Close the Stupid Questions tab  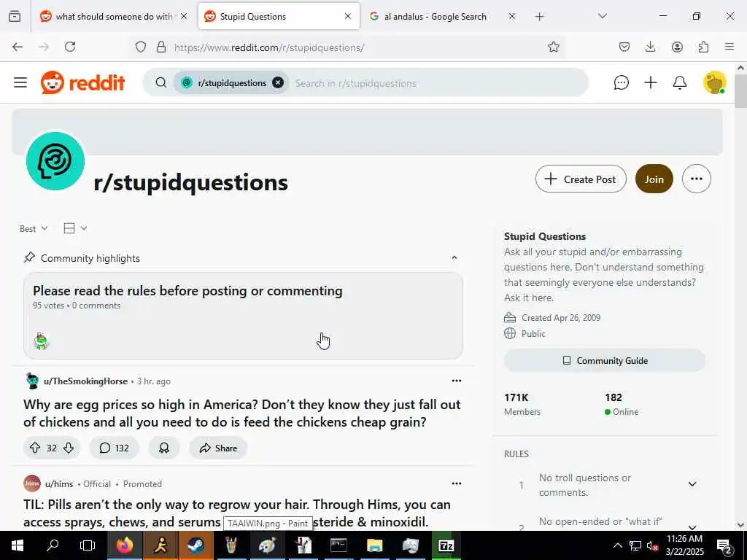348,16
